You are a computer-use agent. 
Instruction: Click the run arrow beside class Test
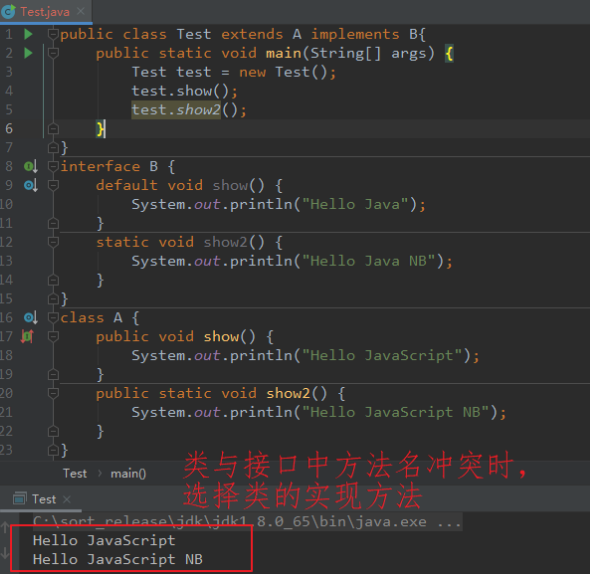[x=28, y=34]
